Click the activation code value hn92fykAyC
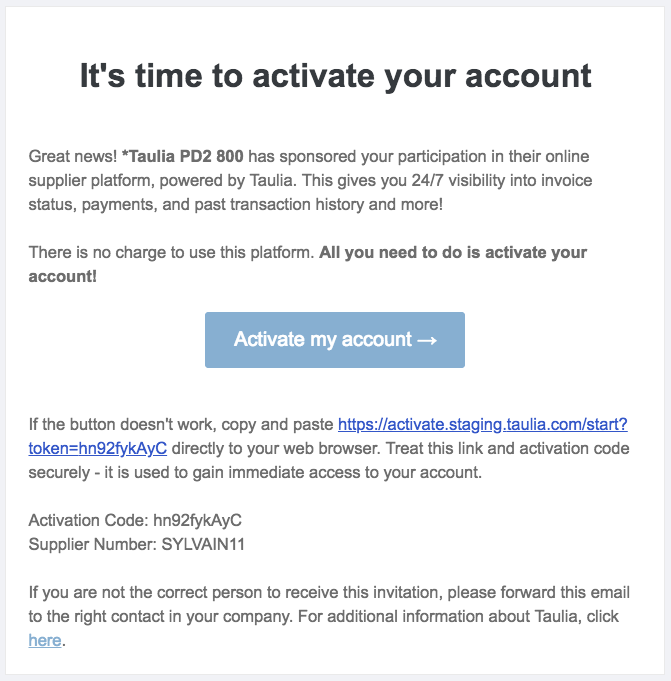The height and width of the screenshot is (681, 671). click(x=198, y=520)
